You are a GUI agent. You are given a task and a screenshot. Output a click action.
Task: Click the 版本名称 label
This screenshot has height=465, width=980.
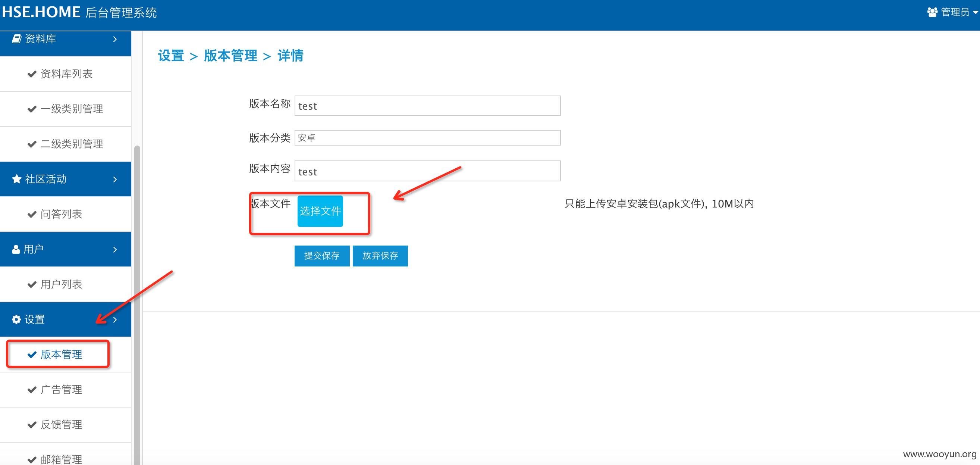[270, 104]
